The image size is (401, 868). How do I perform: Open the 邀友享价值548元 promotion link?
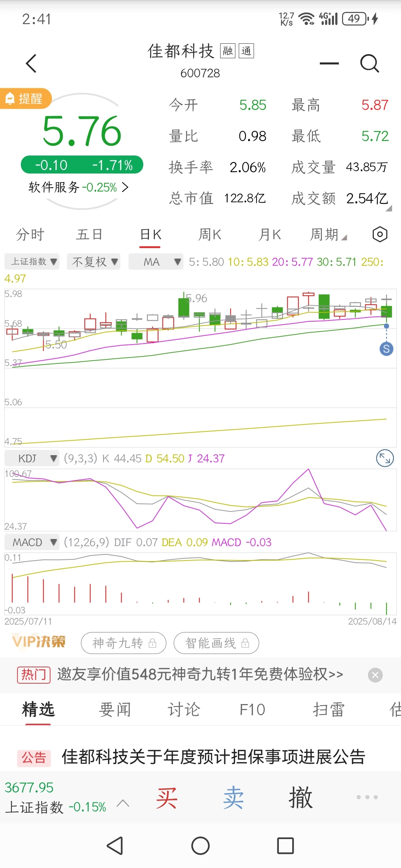(200, 674)
